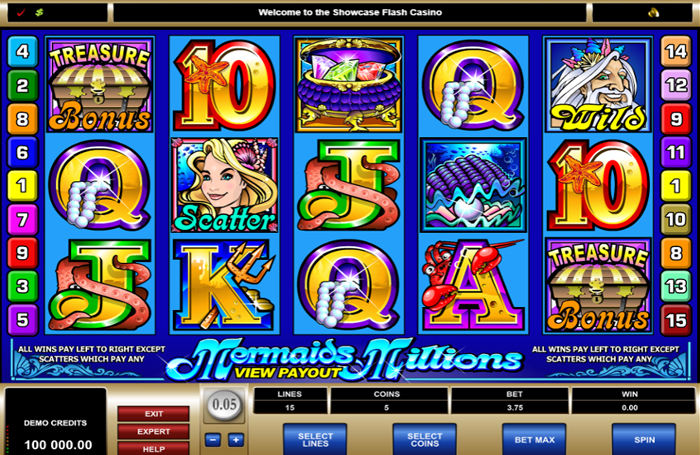Click the Neptune Wild symbol
The height and width of the screenshot is (455, 700).
598,85
